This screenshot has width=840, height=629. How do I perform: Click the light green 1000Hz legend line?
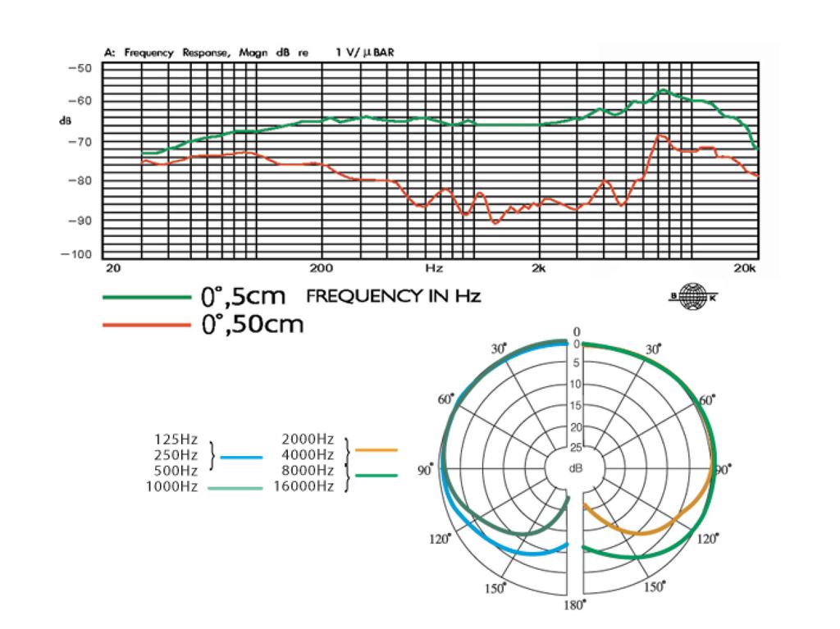[235, 488]
